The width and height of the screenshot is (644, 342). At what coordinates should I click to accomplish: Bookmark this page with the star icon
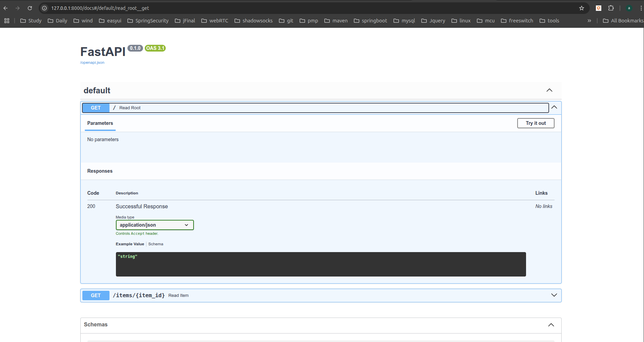(582, 8)
